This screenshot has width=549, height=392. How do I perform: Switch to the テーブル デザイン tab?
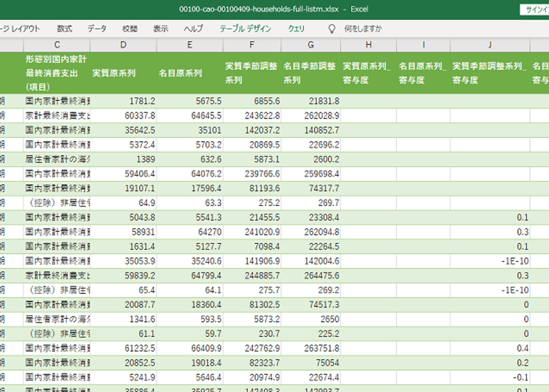[245, 29]
